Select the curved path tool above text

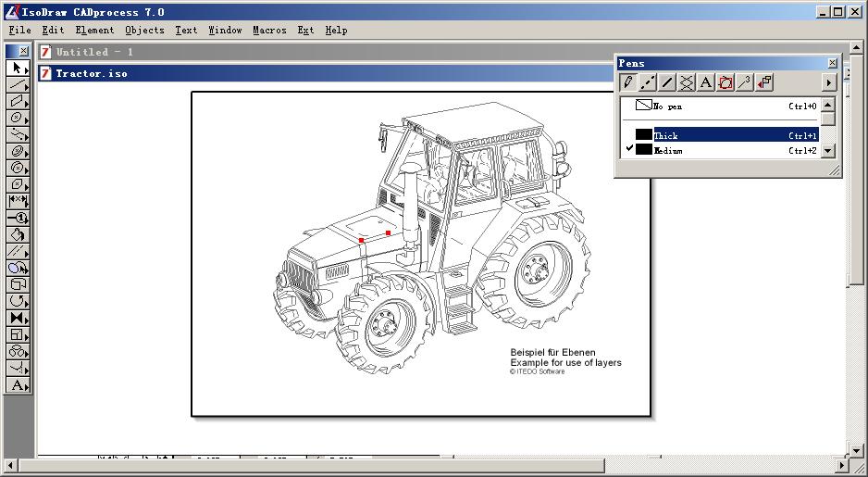(18, 368)
